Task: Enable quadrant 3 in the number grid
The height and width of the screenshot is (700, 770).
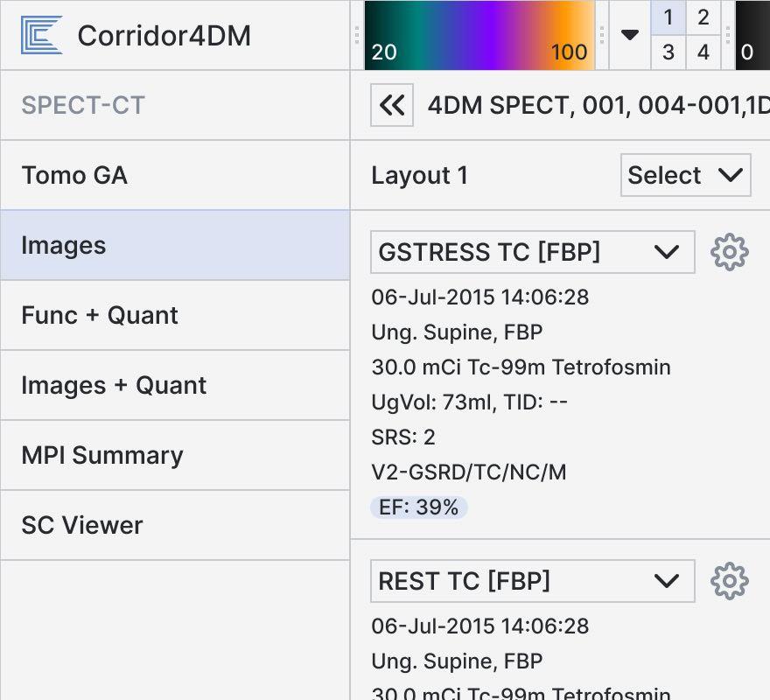Action: pyautogui.click(x=668, y=52)
